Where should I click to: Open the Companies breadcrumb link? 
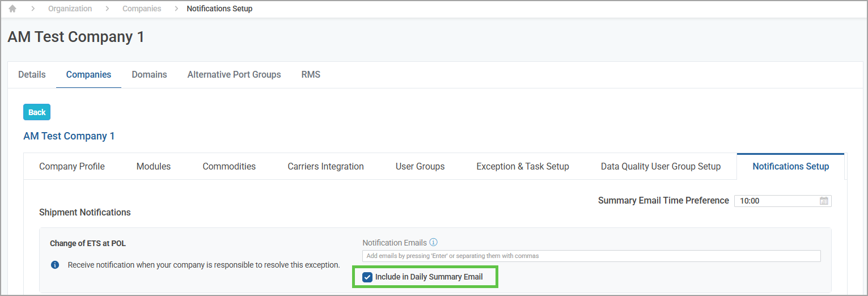pyautogui.click(x=142, y=9)
